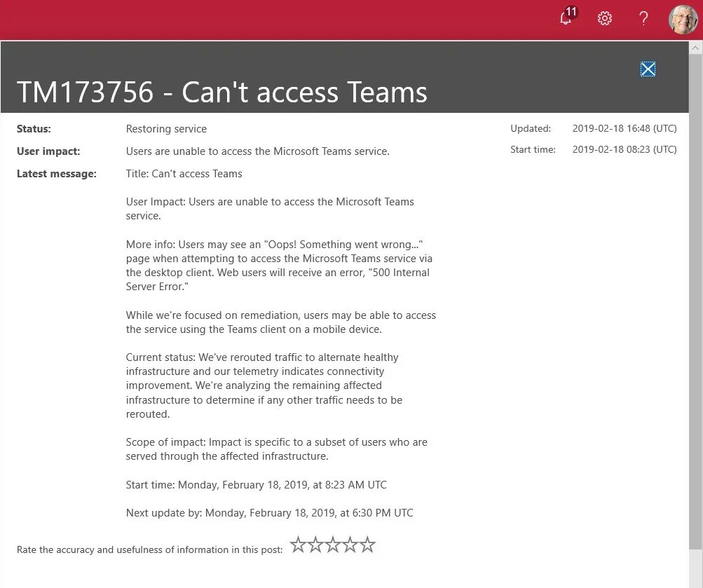Click the 'User Impact:' paragraph in message
703x588 pixels.
(x=270, y=209)
